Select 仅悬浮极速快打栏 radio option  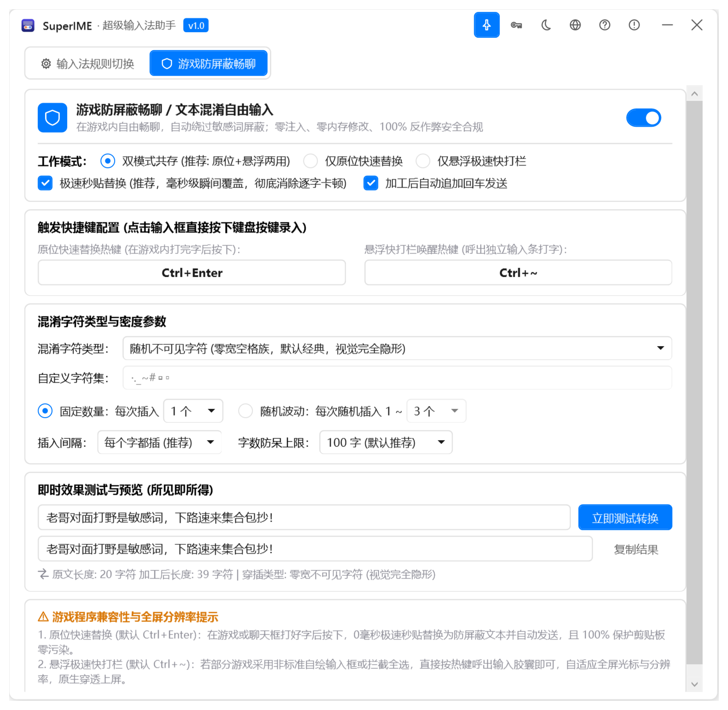pos(423,161)
